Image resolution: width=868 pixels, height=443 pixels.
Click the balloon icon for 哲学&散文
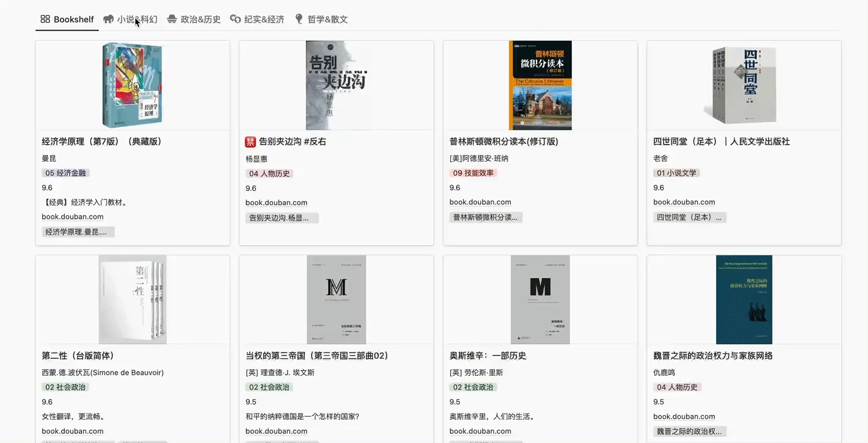pos(298,19)
